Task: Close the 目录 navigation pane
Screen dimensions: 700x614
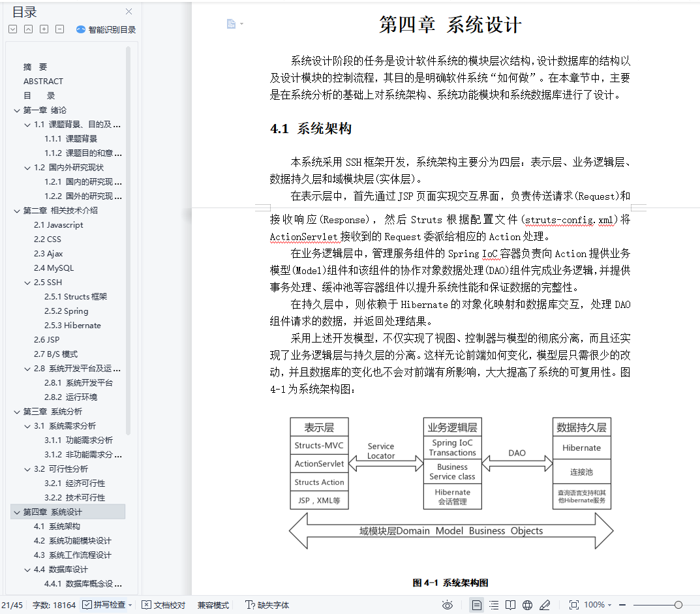Action: (x=129, y=12)
